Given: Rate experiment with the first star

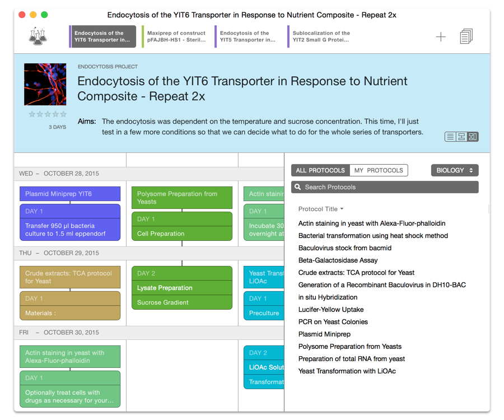Looking at the screenshot, I should [x=32, y=114].
